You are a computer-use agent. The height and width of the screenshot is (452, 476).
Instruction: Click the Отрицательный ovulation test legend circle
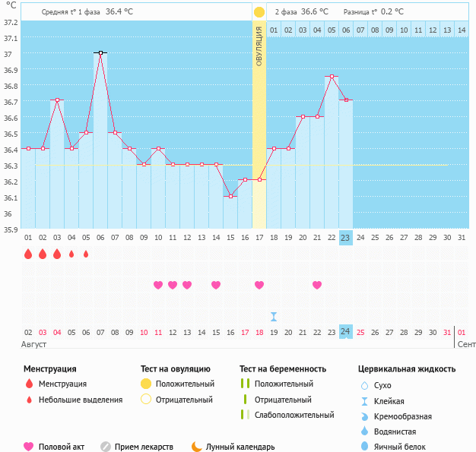tap(145, 400)
